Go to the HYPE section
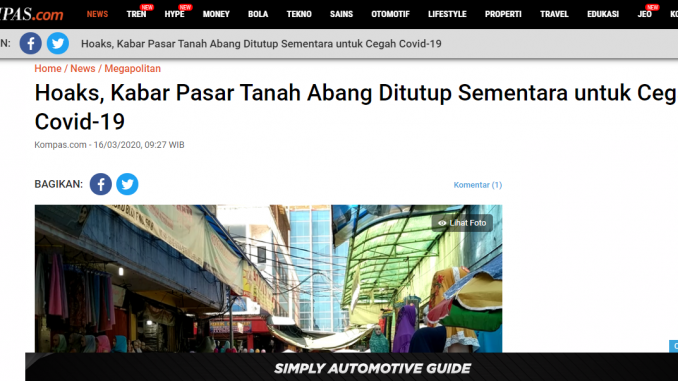The width and height of the screenshot is (678, 381). pos(175,14)
